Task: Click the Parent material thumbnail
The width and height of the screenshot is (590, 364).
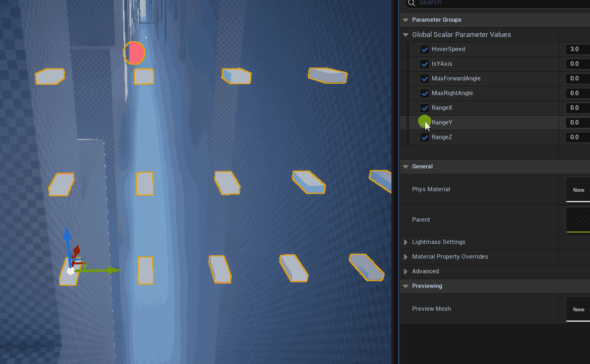Action: coord(578,219)
